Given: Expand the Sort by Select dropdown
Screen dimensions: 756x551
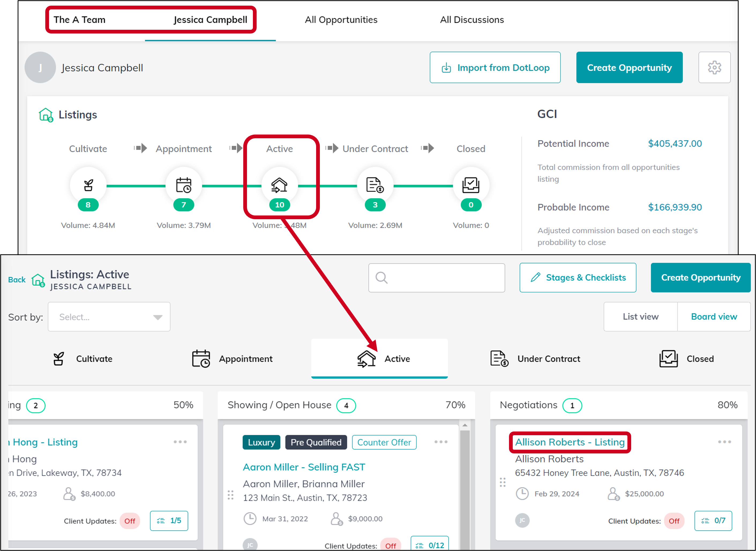Looking at the screenshot, I should (109, 317).
